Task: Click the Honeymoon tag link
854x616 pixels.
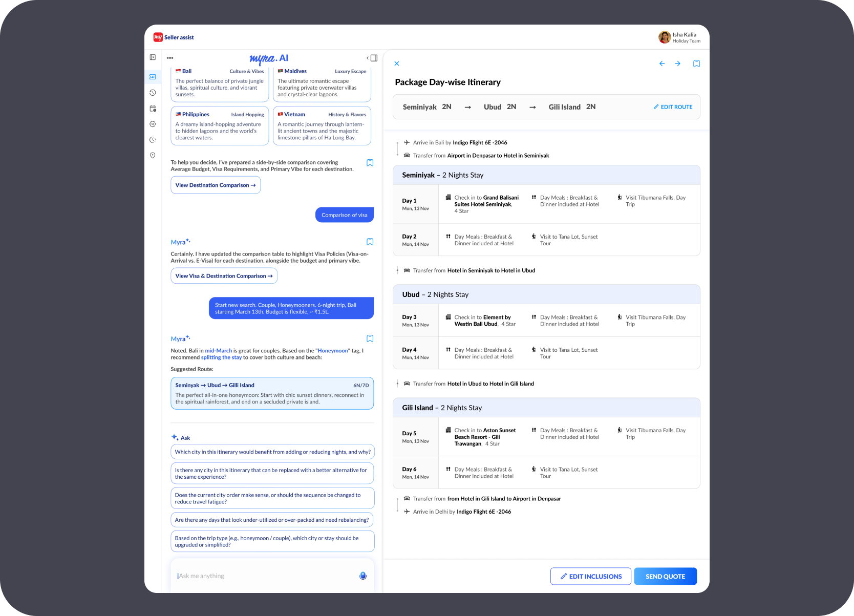Action: click(333, 351)
